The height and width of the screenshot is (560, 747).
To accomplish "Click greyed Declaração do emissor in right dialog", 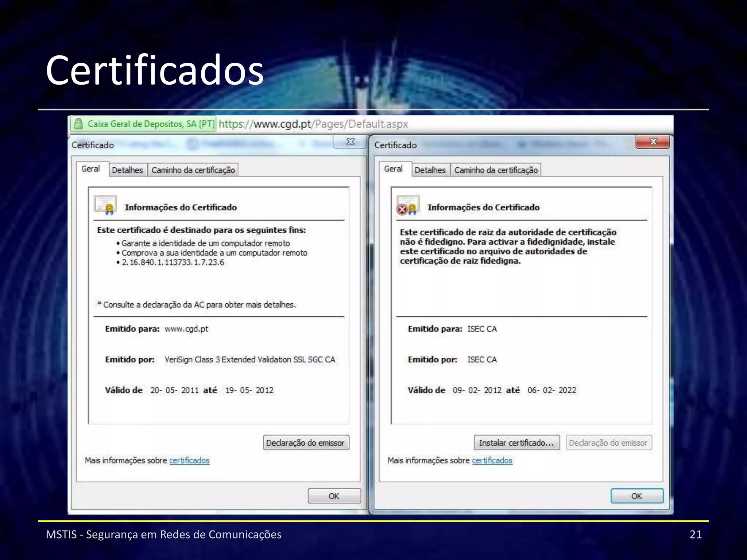I will tap(608, 443).
